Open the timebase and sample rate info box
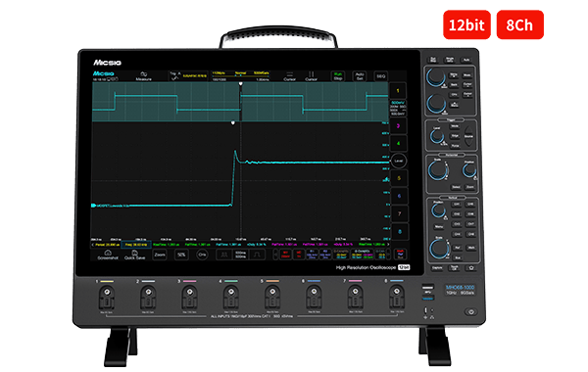The width and height of the screenshot is (588, 372). click(x=241, y=76)
